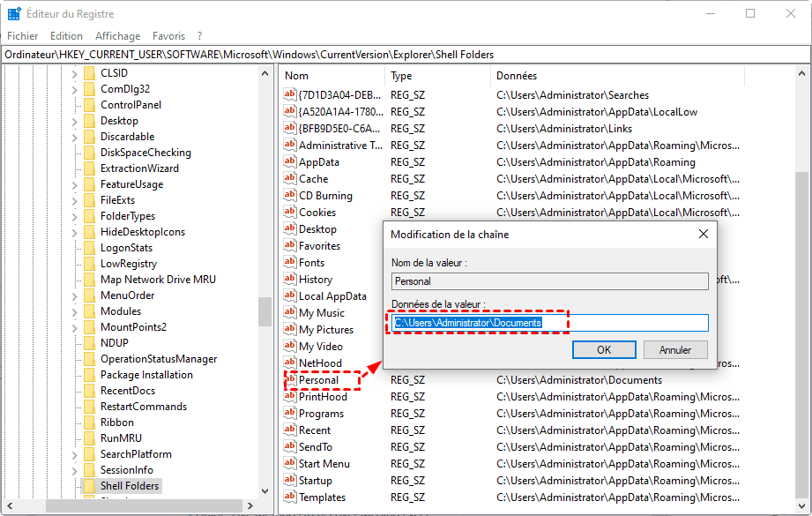Open the Favoris menu
The height and width of the screenshot is (516, 812).
pyautogui.click(x=168, y=36)
